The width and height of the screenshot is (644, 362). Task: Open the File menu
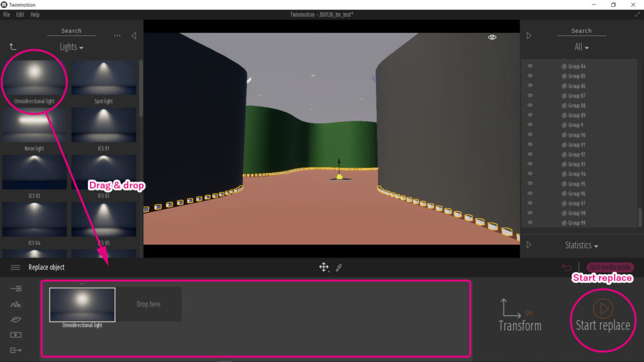pos(6,14)
